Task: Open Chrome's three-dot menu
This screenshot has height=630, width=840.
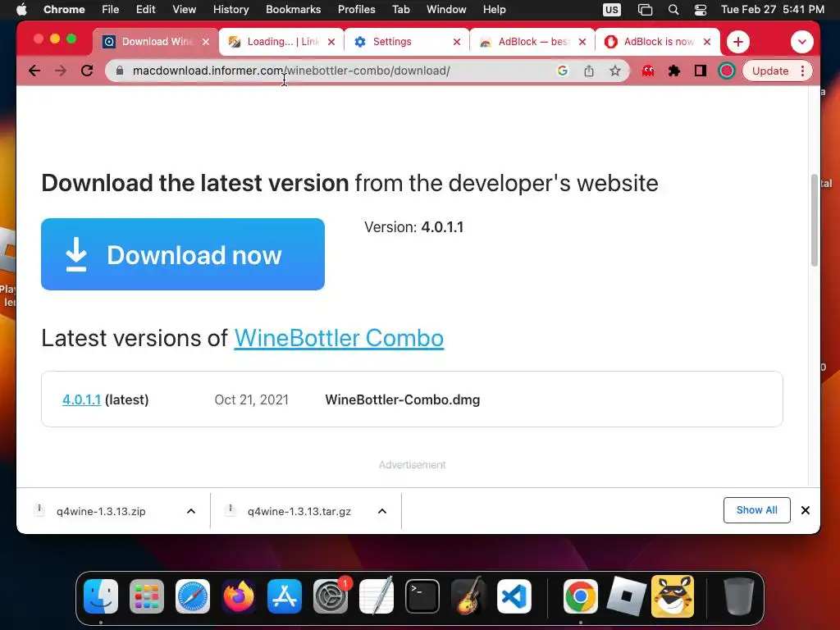Action: [x=802, y=71]
